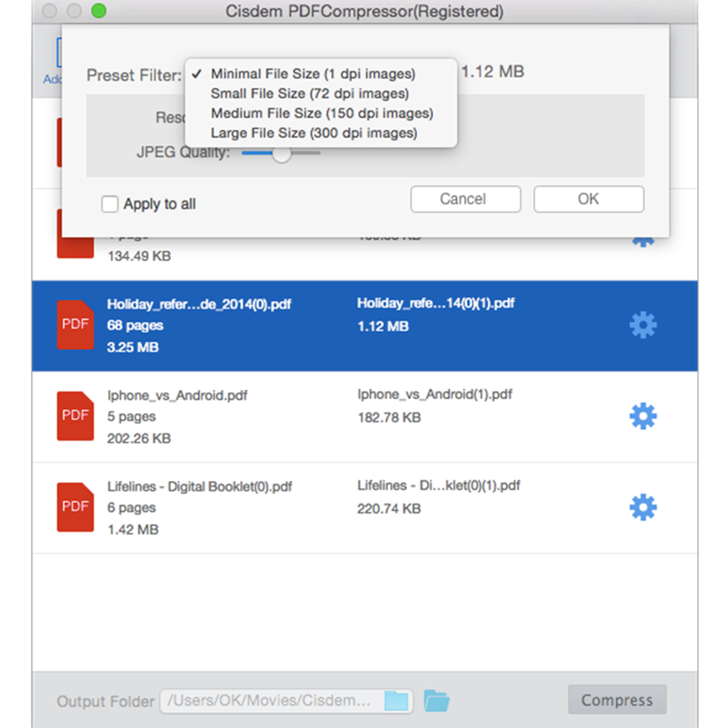This screenshot has width=728, height=728.
Task: Click PDF icon of Iphone_vs_Android.pdf
Action: pos(75,416)
